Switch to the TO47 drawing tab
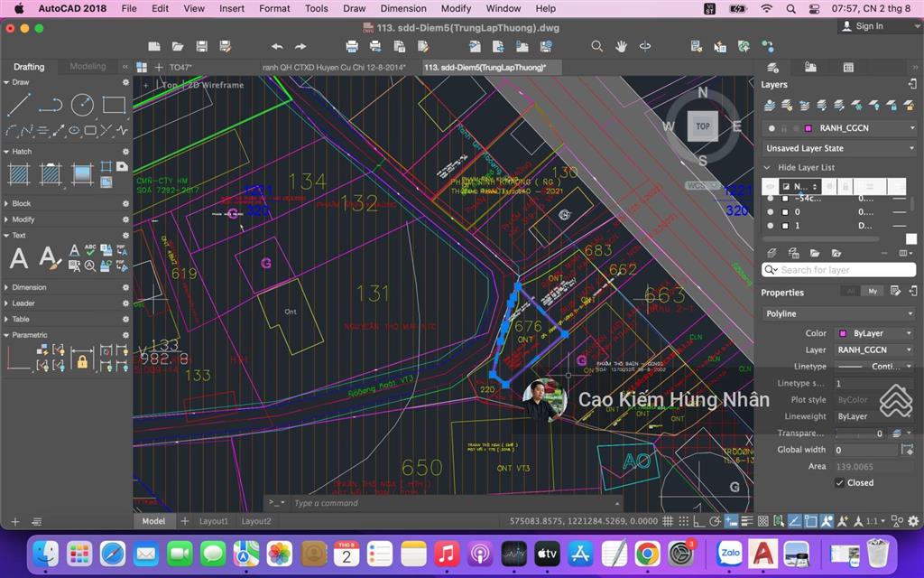 coord(180,67)
